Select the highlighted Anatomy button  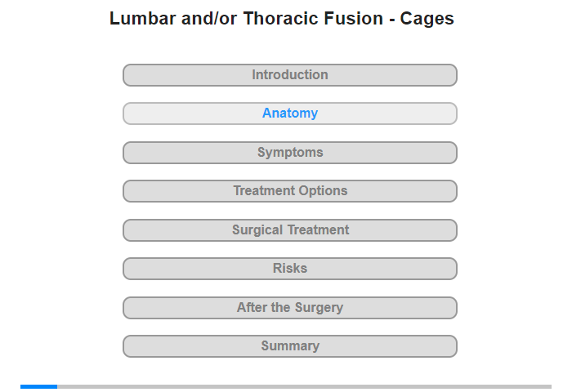point(289,114)
